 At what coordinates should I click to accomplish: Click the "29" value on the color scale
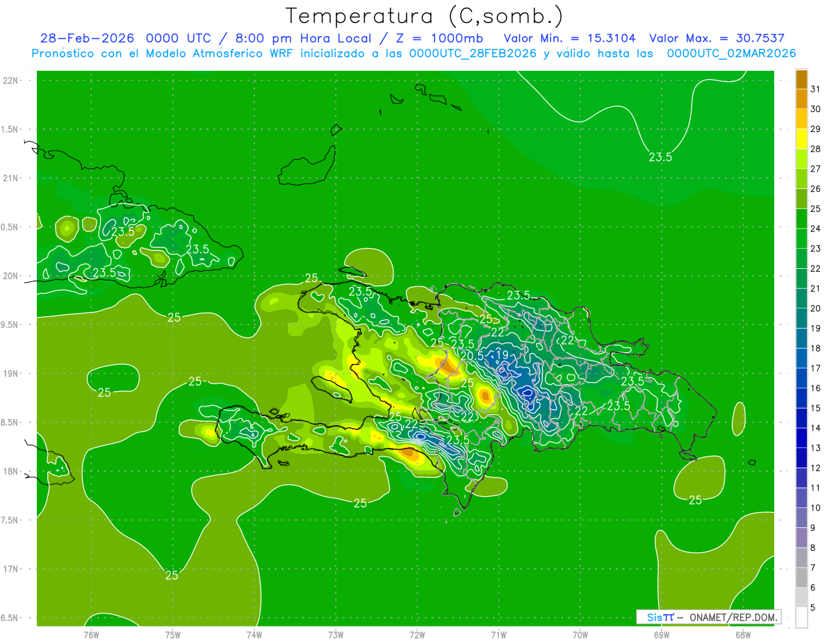[816, 129]
